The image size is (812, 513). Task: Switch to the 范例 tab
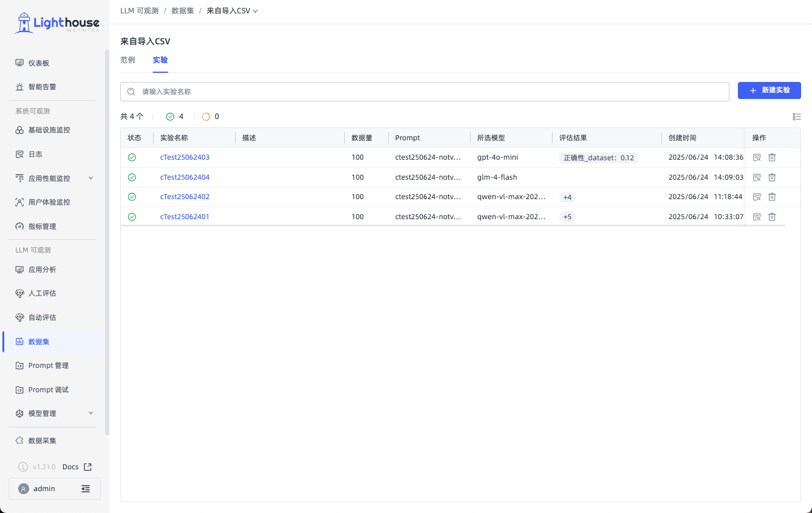(x=128, y=60)
